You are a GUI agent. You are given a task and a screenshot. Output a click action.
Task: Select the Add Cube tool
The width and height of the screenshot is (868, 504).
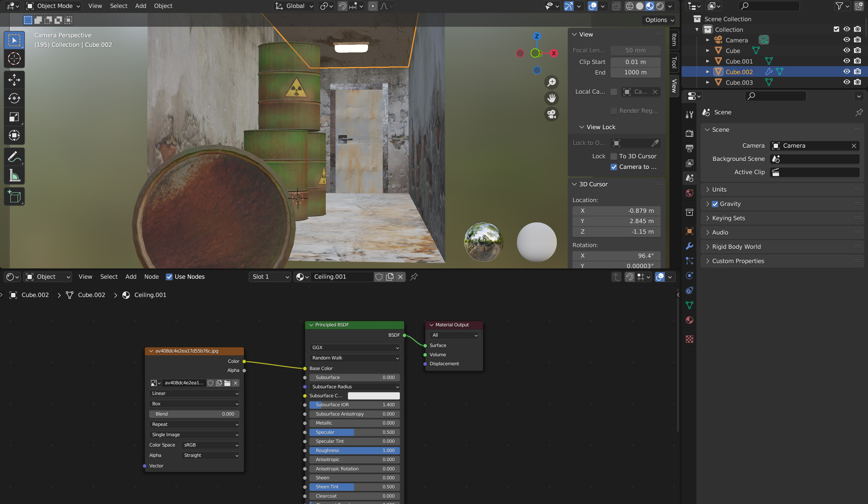[x=14, y=196]
